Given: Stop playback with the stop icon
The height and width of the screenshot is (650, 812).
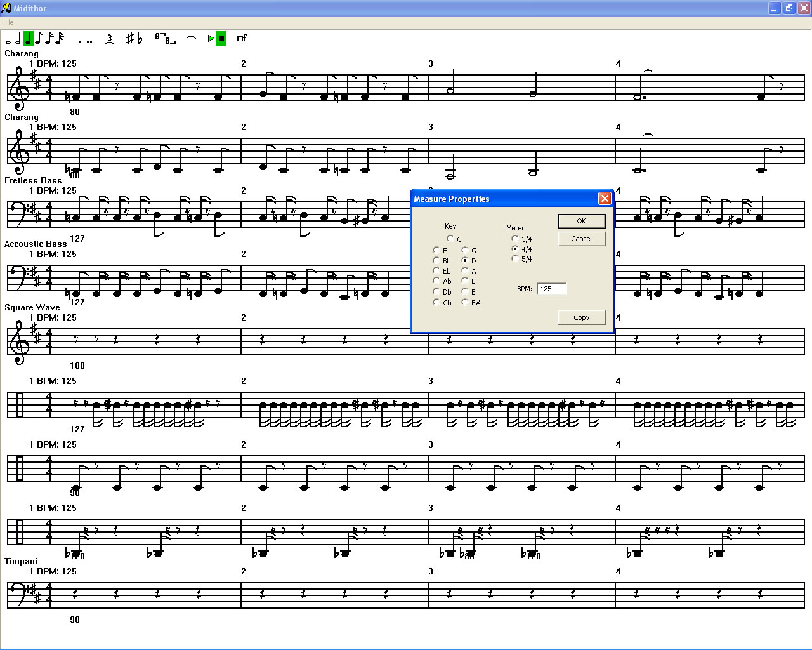Looking at the screenshot, I should 221,39.
